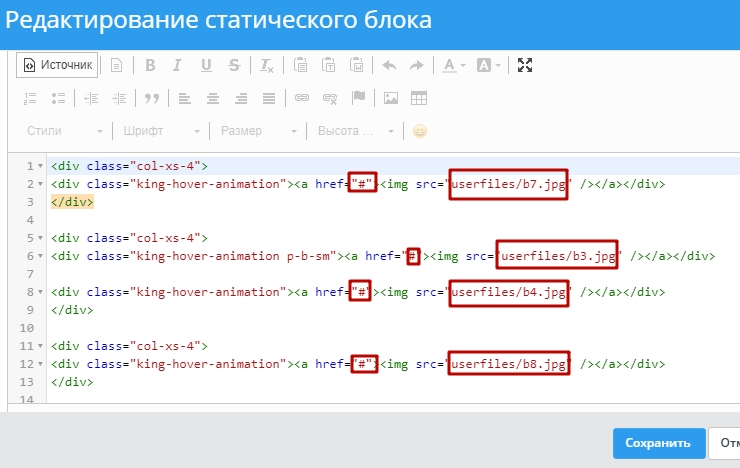
Task: Click the insert image icon
Action: tap(391, 98)
